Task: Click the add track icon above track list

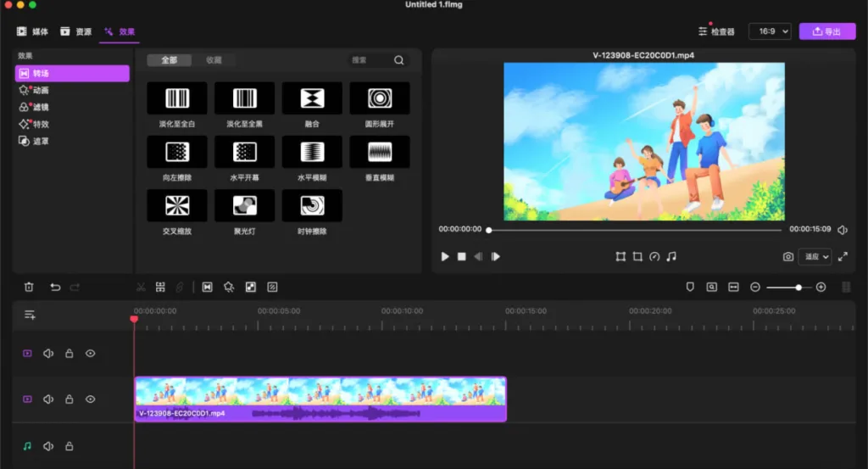Action: (x=30, y=315)
